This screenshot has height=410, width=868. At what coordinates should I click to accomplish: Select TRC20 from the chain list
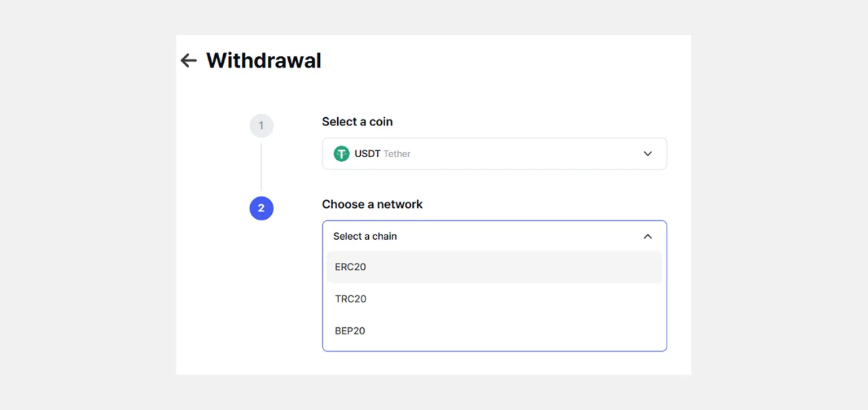(x=351, y=299)
